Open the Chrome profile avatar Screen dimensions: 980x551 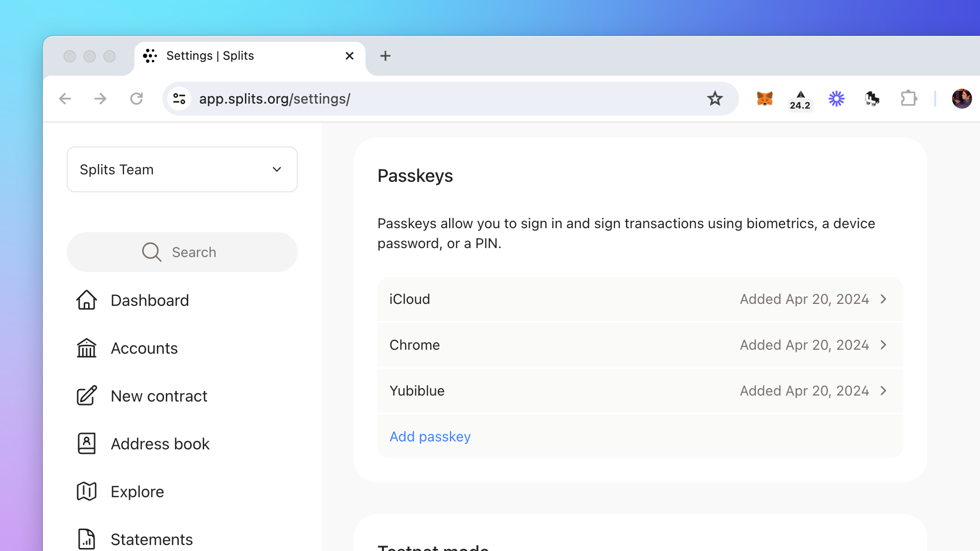click(961, 99)
